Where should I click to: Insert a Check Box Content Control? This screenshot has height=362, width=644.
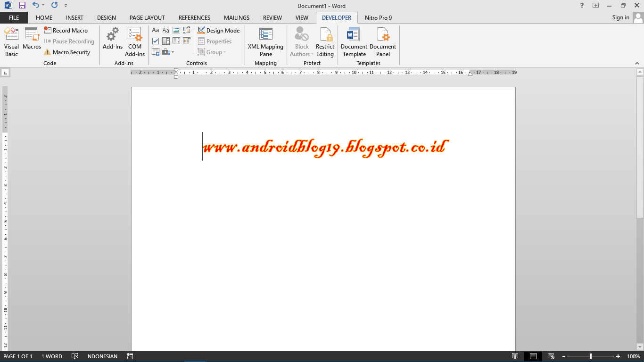(156, 41)
